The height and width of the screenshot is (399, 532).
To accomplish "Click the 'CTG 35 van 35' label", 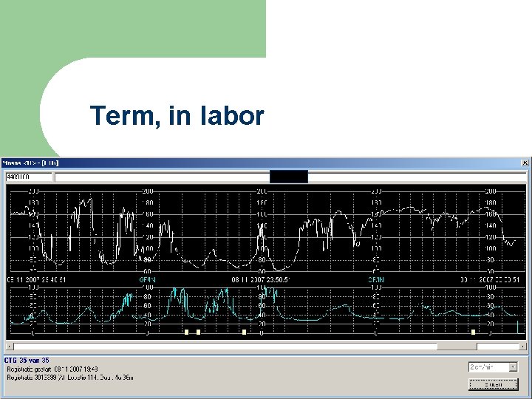I will (27, 361).
